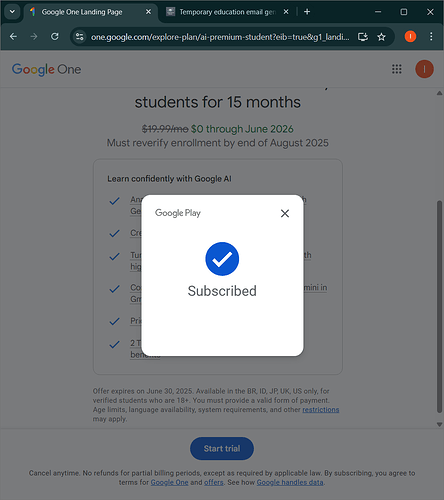Open Google handles data link

(x=290, y=482)
